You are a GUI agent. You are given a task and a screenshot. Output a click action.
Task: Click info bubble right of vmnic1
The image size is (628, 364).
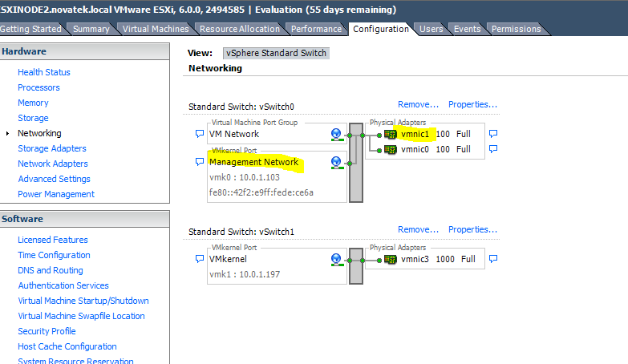(493, 134)
